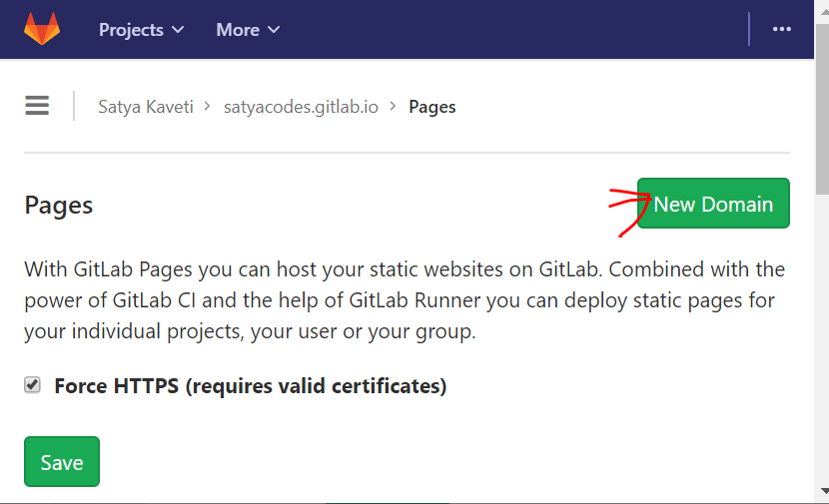Click the breadcrumb chevron after Satya Kaveti

click(208, 106)
